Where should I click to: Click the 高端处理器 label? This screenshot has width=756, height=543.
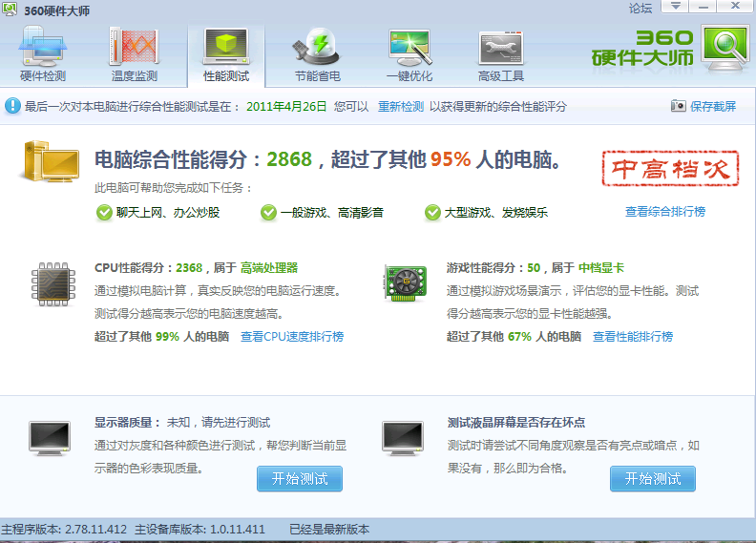click(269, 268)
